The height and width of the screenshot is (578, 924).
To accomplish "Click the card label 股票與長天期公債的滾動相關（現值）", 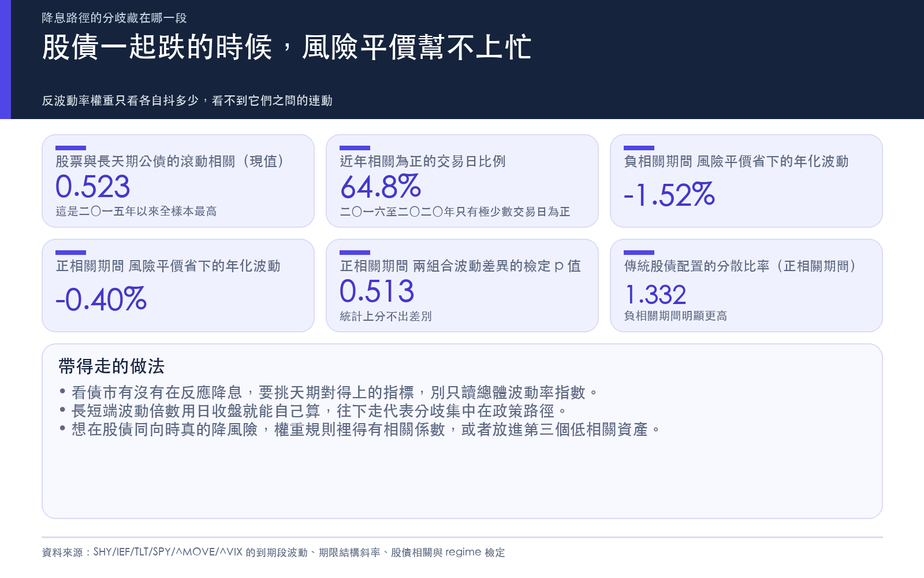I will coord(170,161).
